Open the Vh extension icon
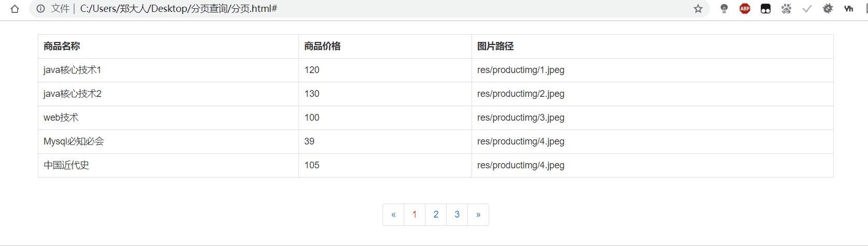This screenshot has width=868, height=246. click(x=848, y=9)
